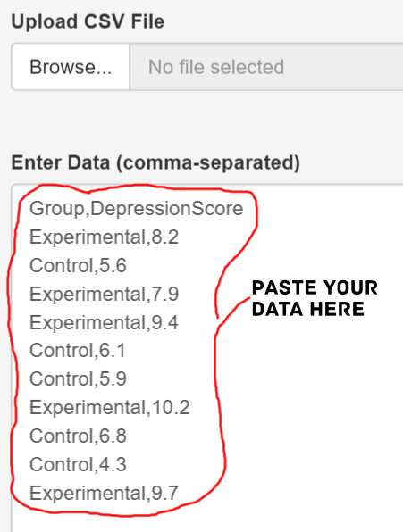Place cursor on 'Control,5.6' line

click(78, 265)
